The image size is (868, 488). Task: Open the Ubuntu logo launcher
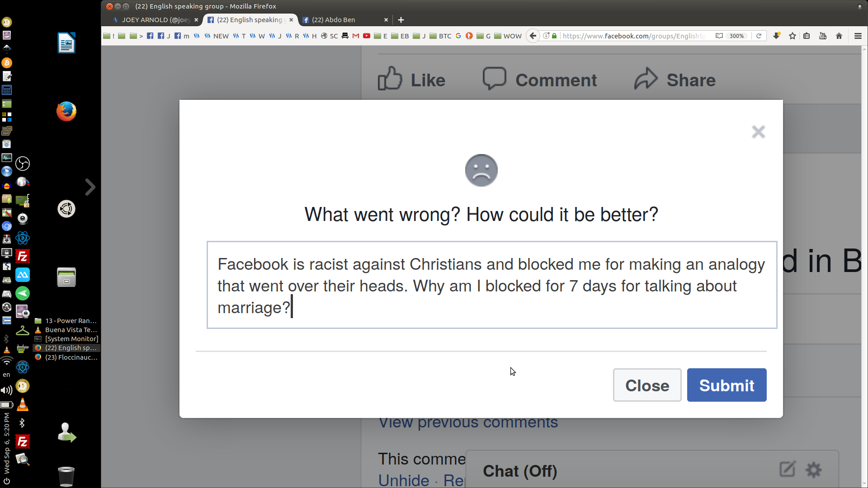pos(66,209)
